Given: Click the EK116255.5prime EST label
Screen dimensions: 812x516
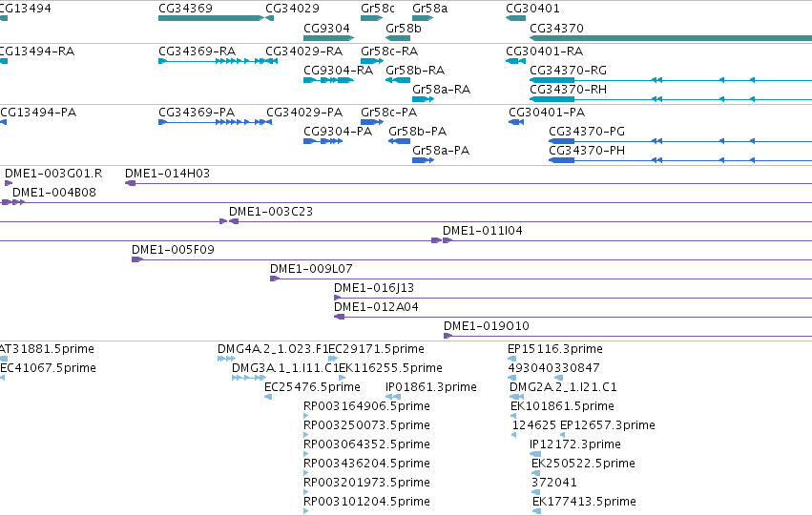Looking at the screenshot, I should (390, 368).
